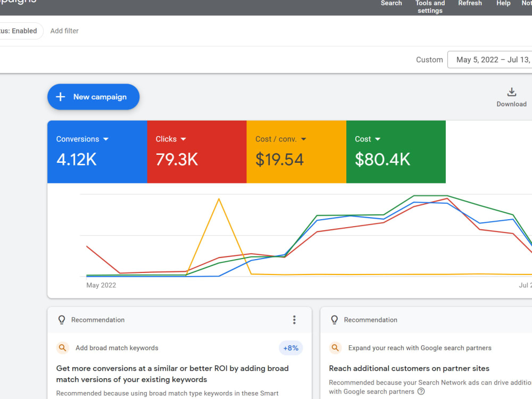Click Add filter

(x=64, y=31)
